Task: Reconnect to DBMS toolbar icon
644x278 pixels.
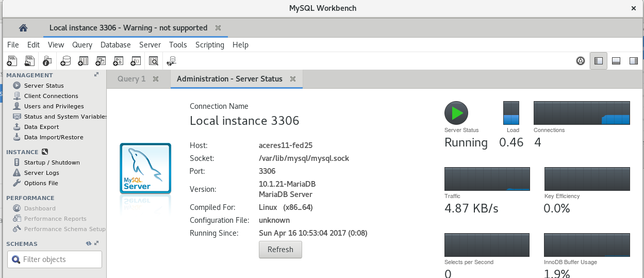Action: pyautogui.click(x=171, y=61)
